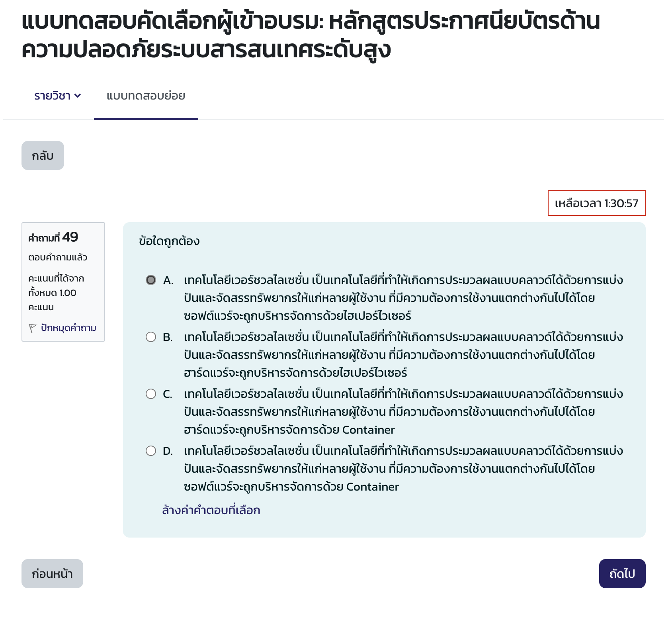
Task: Switch to the แบบทดสอบย่อย tab
Action: 146,95
